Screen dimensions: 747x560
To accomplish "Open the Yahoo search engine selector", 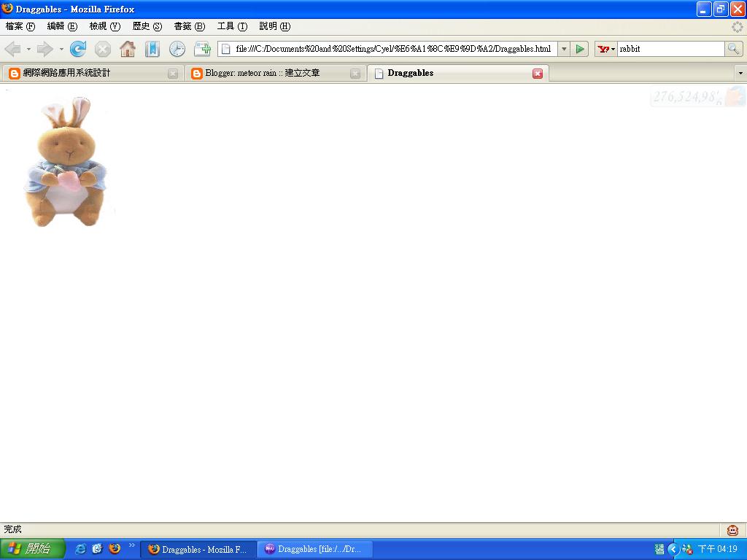I will pos(606,49).
